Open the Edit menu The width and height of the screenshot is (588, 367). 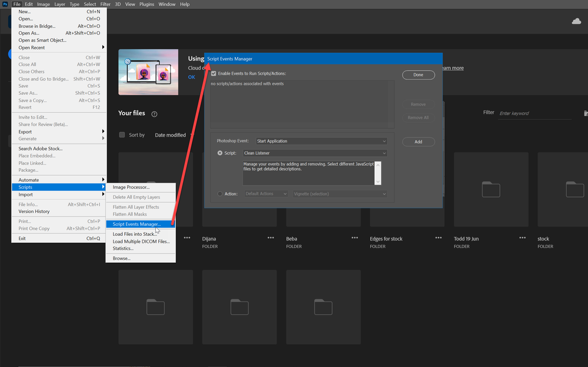coord(29,4)
